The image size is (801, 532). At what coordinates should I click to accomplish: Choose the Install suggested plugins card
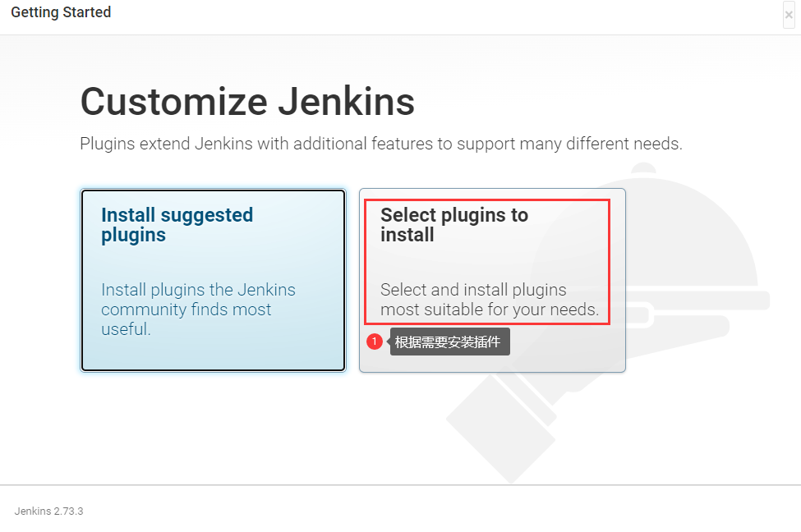click(213, 280)
